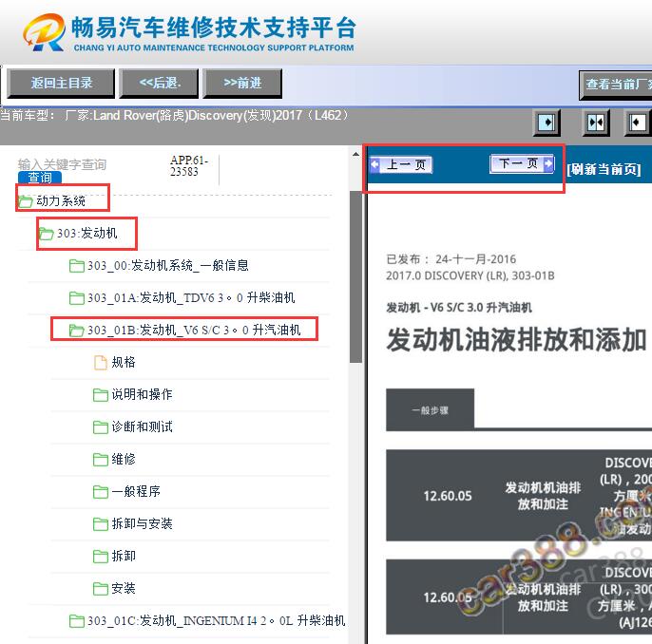Select 拆卸 label
The image size is (652, 644).
coord(124,557)
